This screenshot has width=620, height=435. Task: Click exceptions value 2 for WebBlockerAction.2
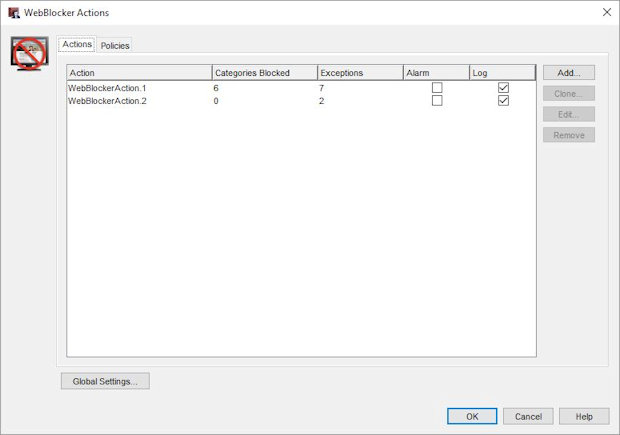tap(321, 101)
